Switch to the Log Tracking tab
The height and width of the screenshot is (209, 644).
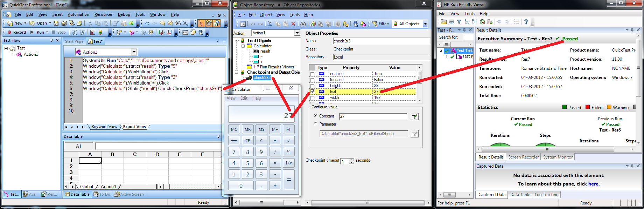tap(546, 195)
